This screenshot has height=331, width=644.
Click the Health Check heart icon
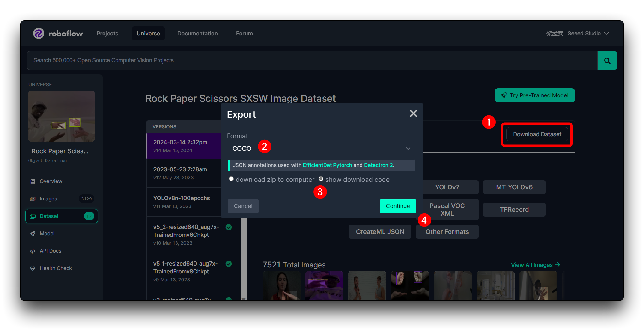pyautogui.click(x=33, y=268)
